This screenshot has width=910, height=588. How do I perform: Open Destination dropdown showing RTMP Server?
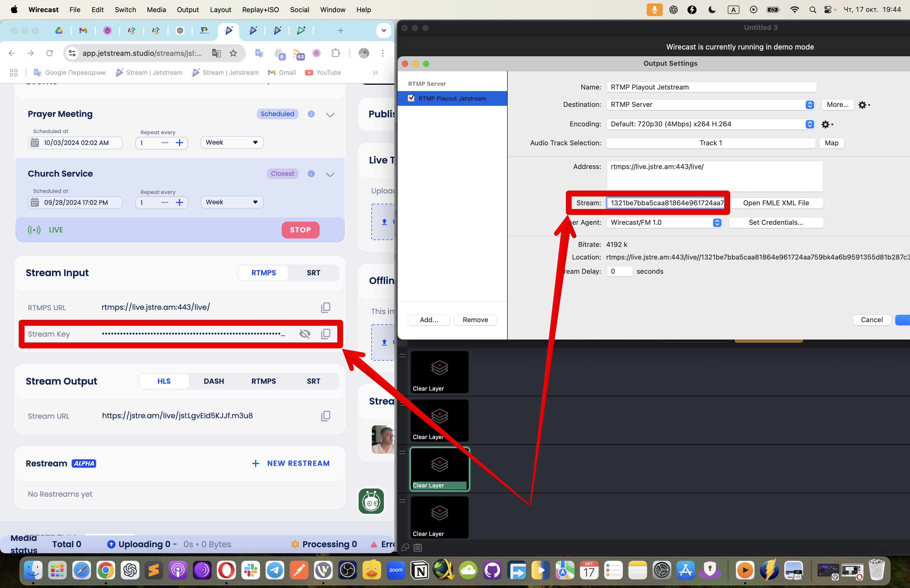point(711,104)
